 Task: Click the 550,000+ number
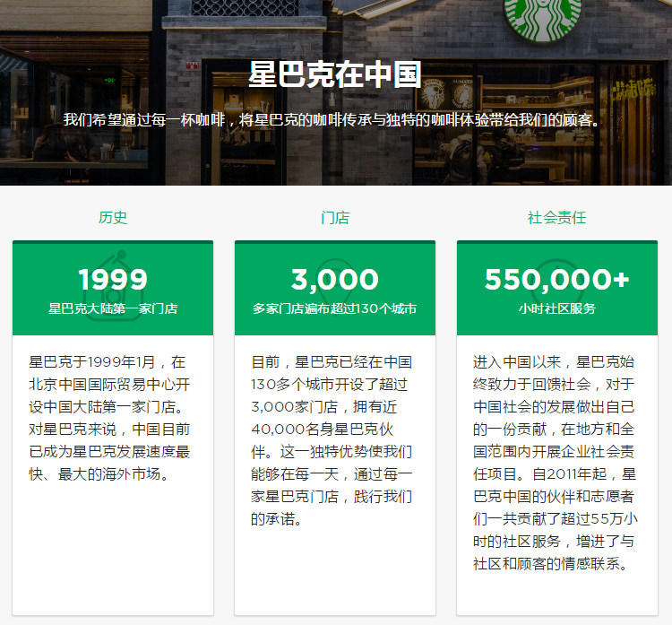556,280
